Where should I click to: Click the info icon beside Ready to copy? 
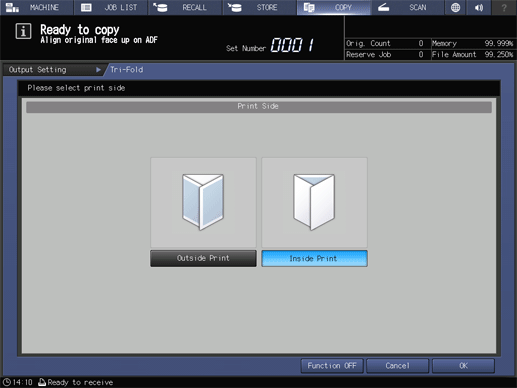23,32
